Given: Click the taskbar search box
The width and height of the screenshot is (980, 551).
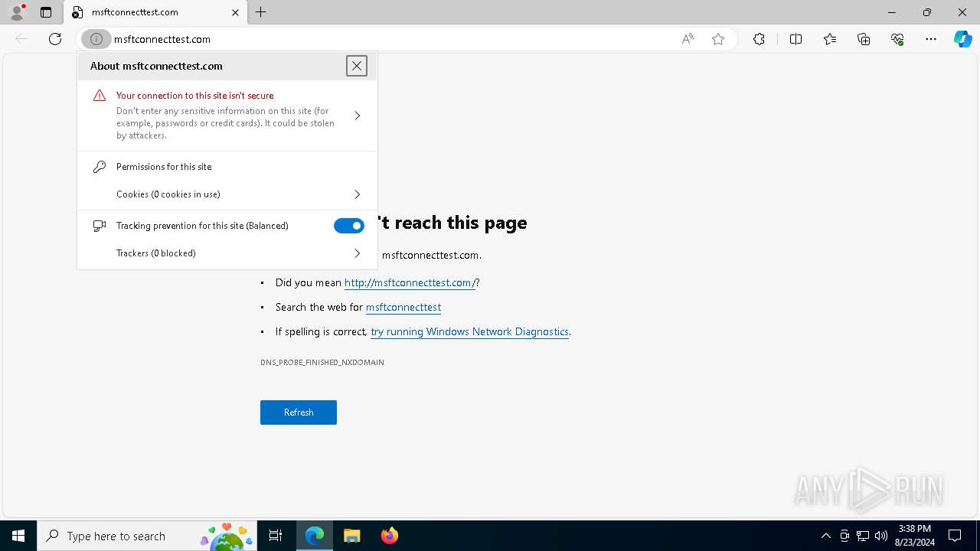Looking at the screenshot, I should (146, 536).
